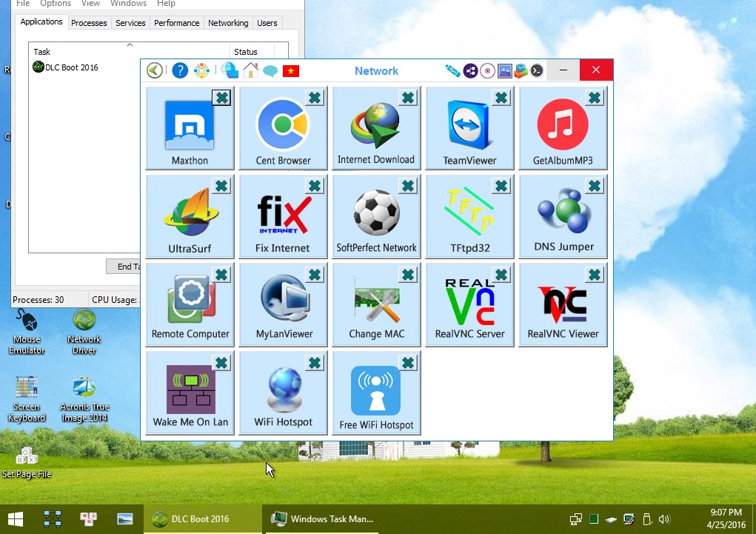Screen dimensions: 756x534
Task: Click the picture wallpaper icon in toolbar
Action: [x=504, y=71]
